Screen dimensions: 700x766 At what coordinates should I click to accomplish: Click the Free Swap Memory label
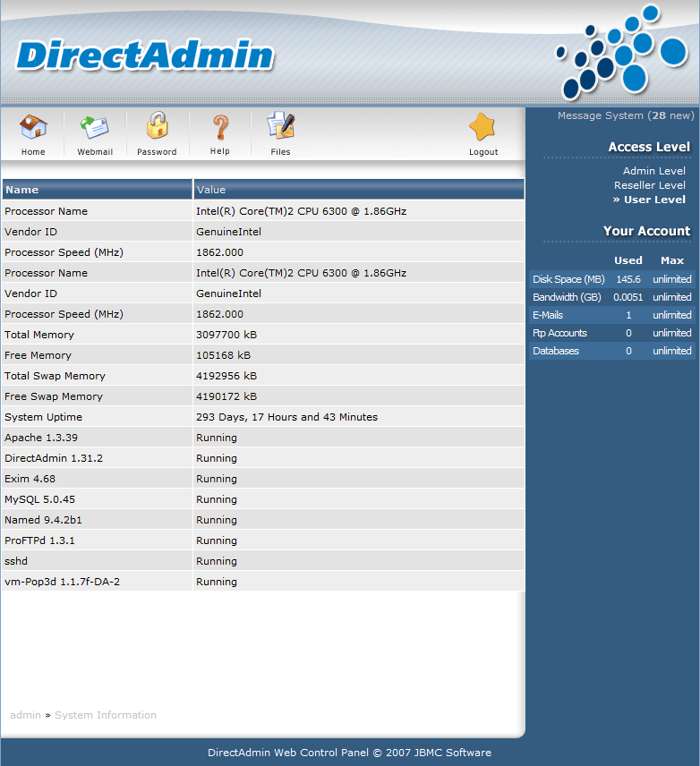54,396
